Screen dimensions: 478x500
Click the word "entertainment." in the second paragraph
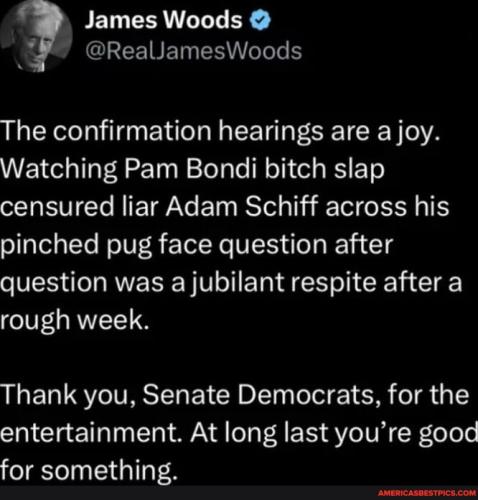93,432
